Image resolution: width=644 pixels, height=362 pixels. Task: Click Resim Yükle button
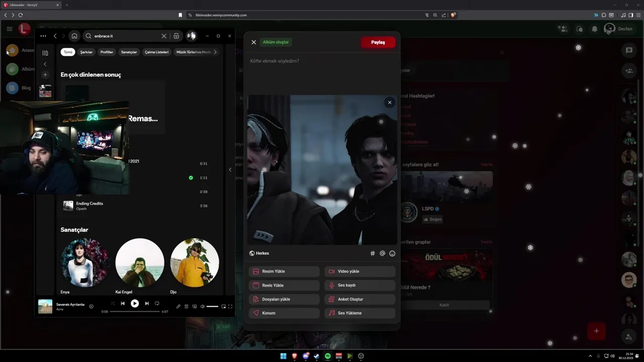tap(284, 271)
